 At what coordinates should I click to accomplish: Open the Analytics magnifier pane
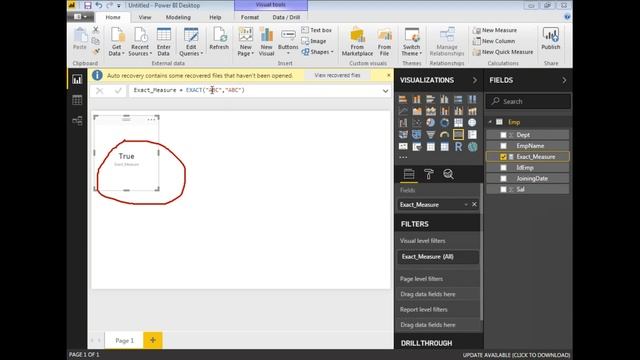(x=448, y=174)
